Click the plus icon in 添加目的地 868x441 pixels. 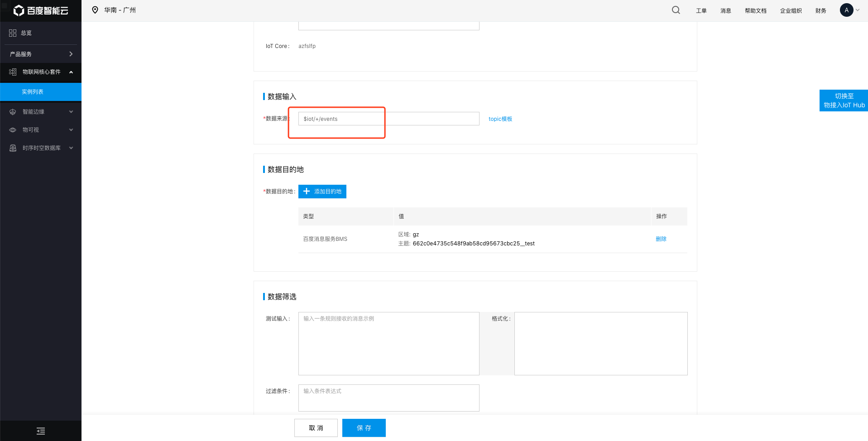click(x=307, y=192)
